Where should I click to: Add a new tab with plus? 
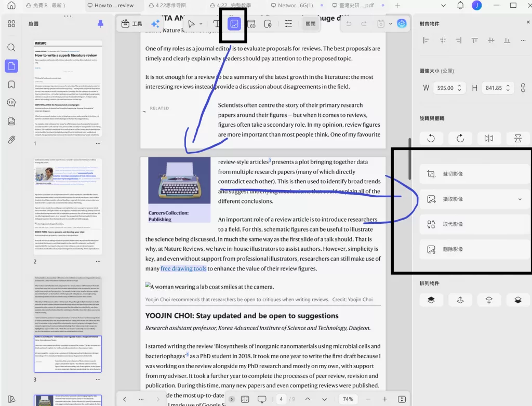[397, 5]
